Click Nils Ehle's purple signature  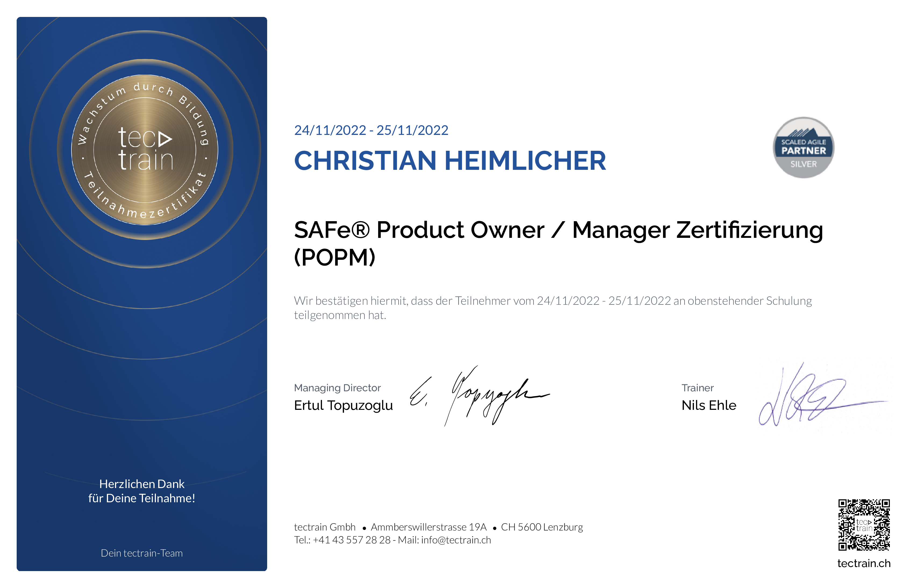click(x=823, y=395)
